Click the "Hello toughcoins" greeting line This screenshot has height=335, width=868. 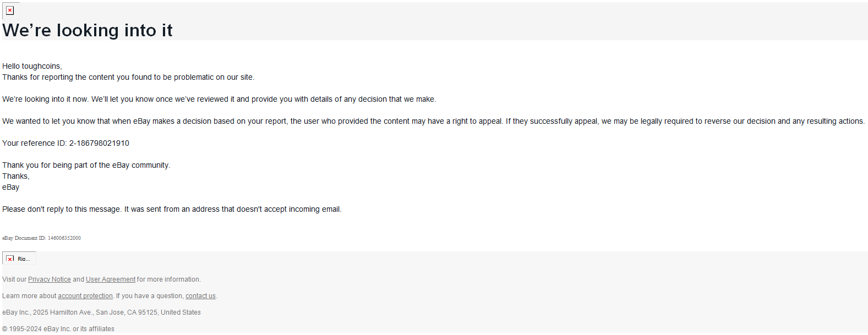[32, 66]
